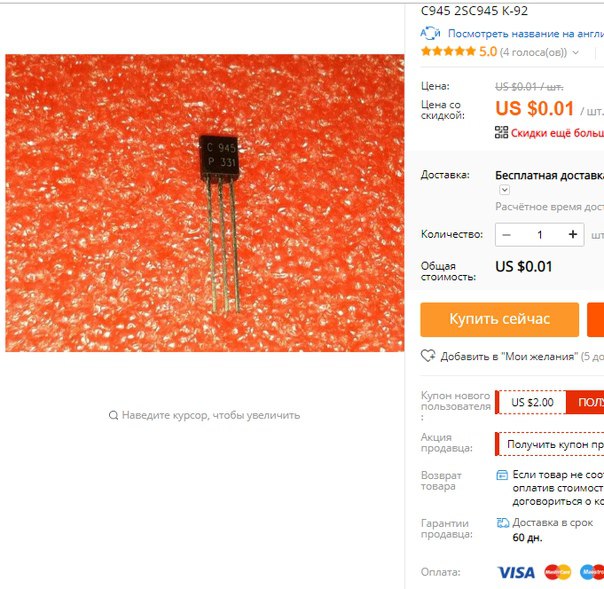Open Посмотреть название на английском link
The width and height of the screenshot is (604, 589).
click(x=526, y=34)
